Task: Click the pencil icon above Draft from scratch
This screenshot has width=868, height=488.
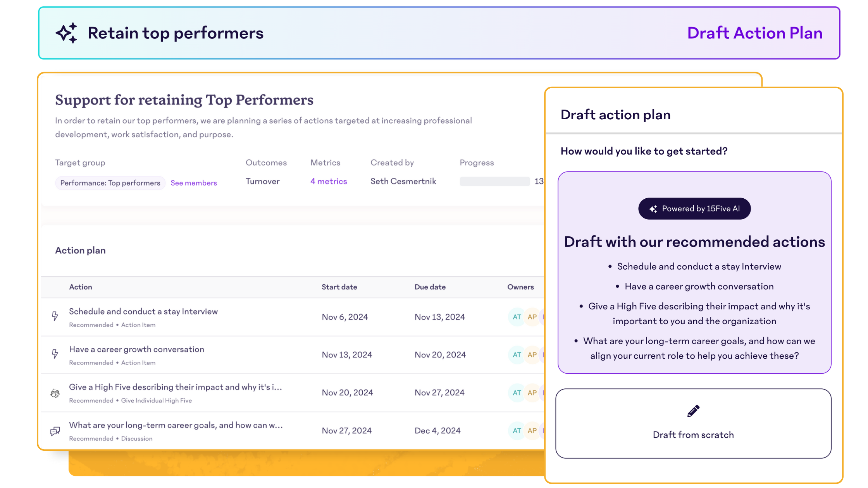Action: [693, 411]
